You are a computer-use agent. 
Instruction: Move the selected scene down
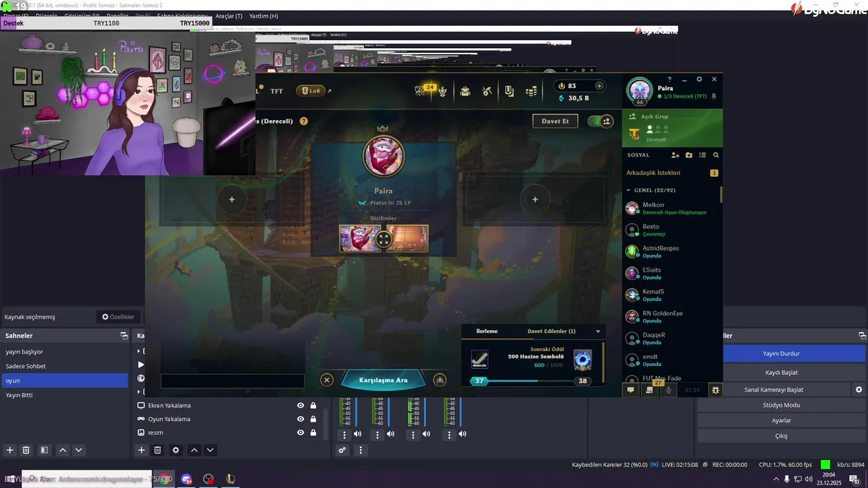click(x=79, y=450)
